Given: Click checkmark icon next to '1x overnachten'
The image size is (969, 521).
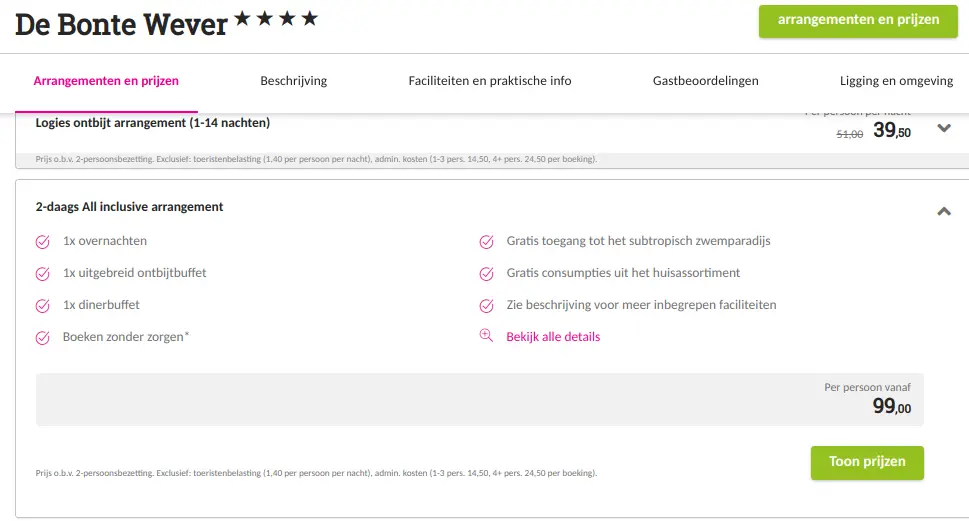Looking at the screenshot, I should [x=43, y=242].
